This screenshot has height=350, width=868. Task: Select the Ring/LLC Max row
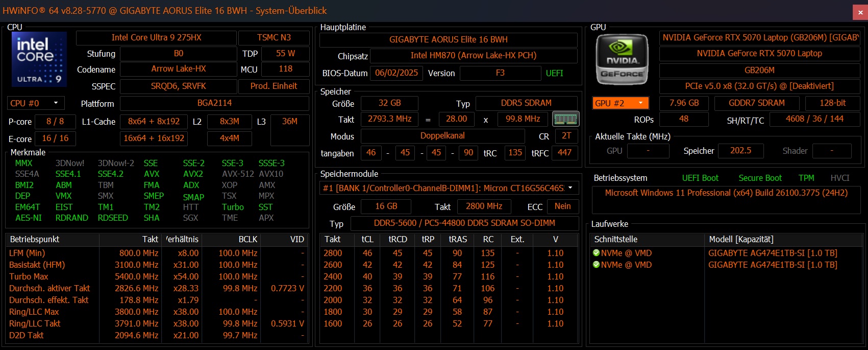158,312
